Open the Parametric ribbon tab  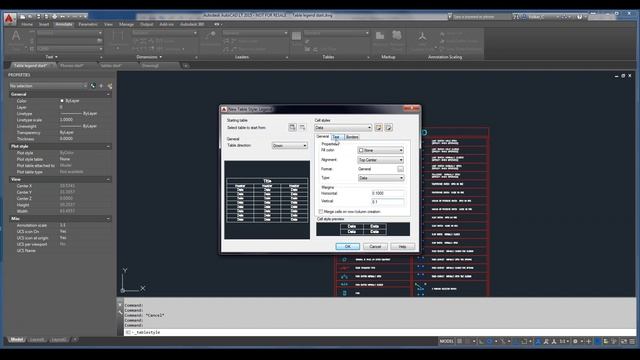click(x=88, y=24)
